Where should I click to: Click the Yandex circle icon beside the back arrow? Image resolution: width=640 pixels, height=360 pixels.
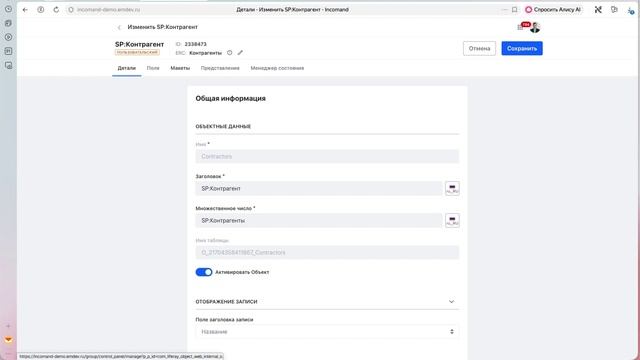coord(41,9)
